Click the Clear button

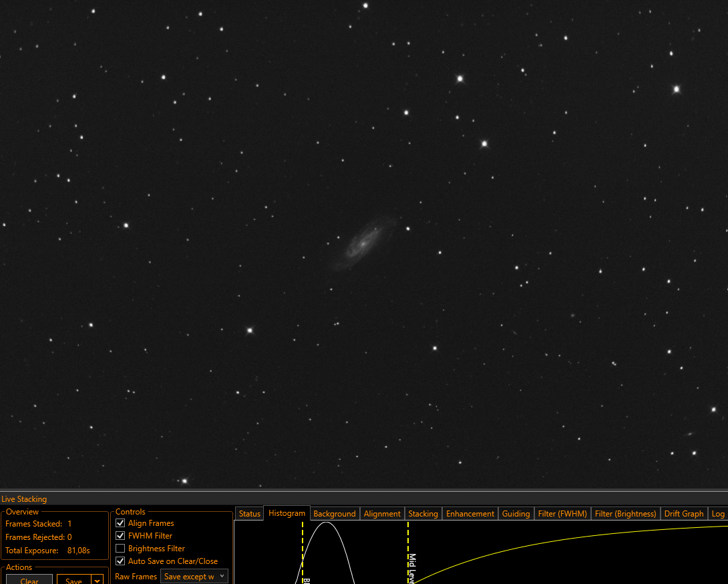point(29,580)
